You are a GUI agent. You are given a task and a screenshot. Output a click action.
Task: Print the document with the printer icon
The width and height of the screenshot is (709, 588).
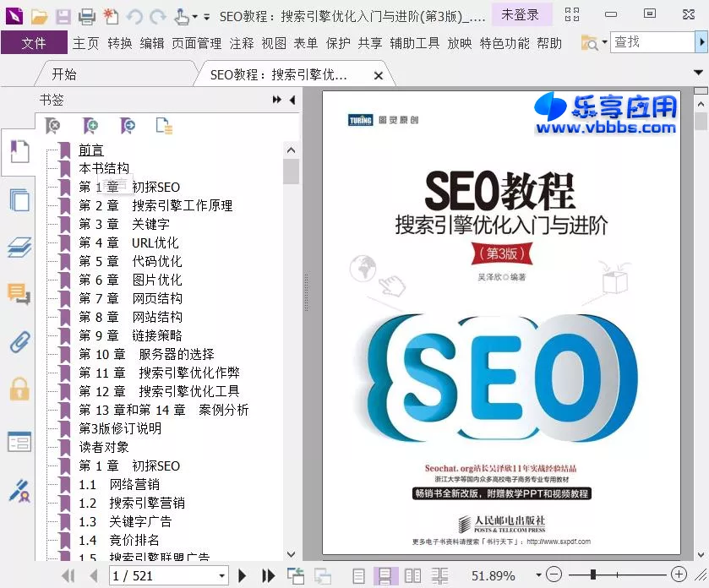tap(86, 17)
